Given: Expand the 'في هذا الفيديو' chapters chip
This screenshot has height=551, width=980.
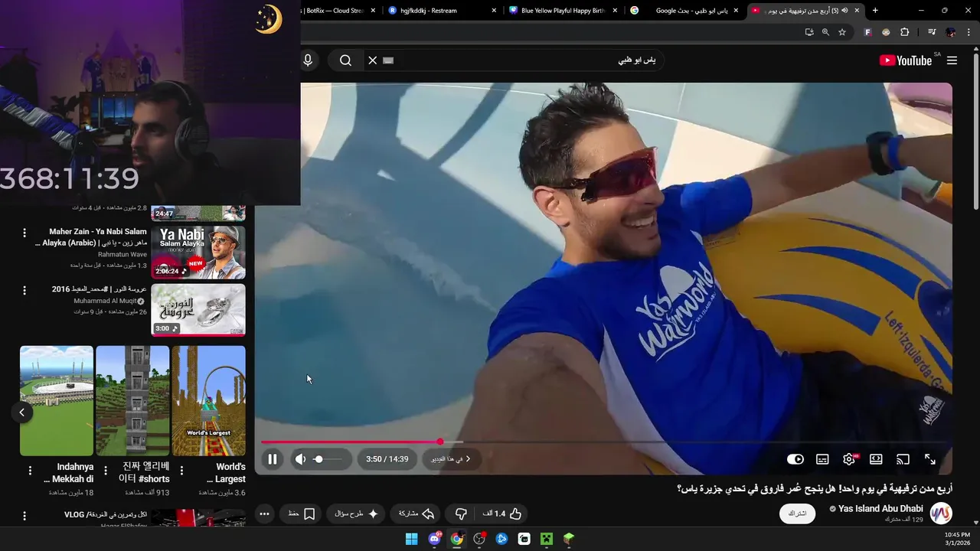Looking at the screenshot, I should pos(450,459).
